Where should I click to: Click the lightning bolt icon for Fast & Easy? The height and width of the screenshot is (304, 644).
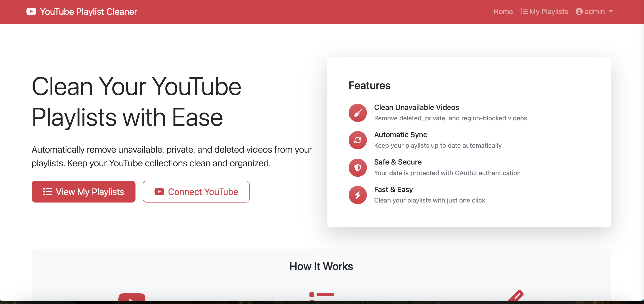(x=358, y=195)
